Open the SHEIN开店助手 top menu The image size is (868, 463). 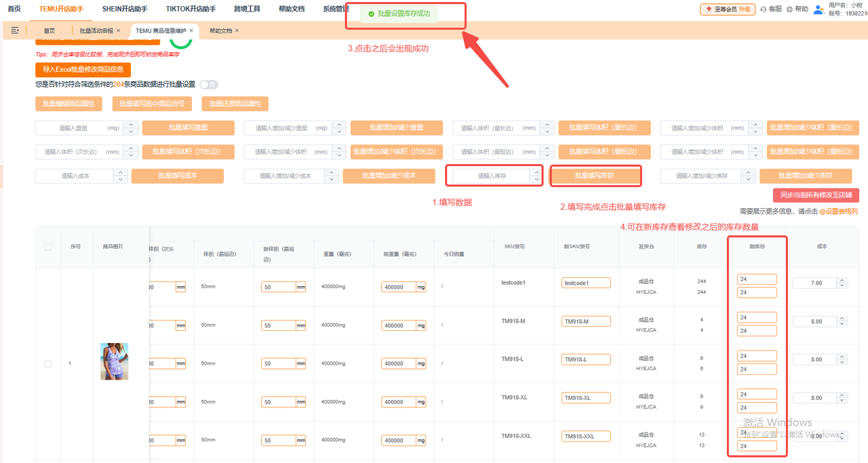125,9
